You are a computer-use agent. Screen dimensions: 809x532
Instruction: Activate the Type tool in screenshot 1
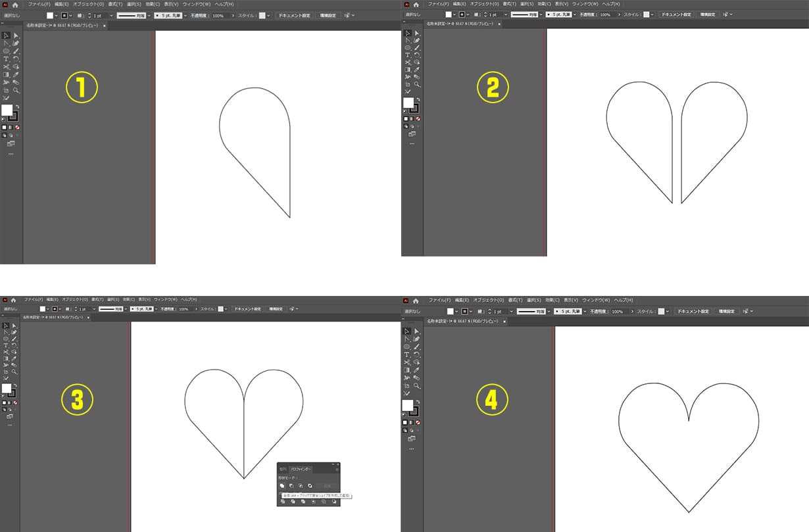[6, 59]
